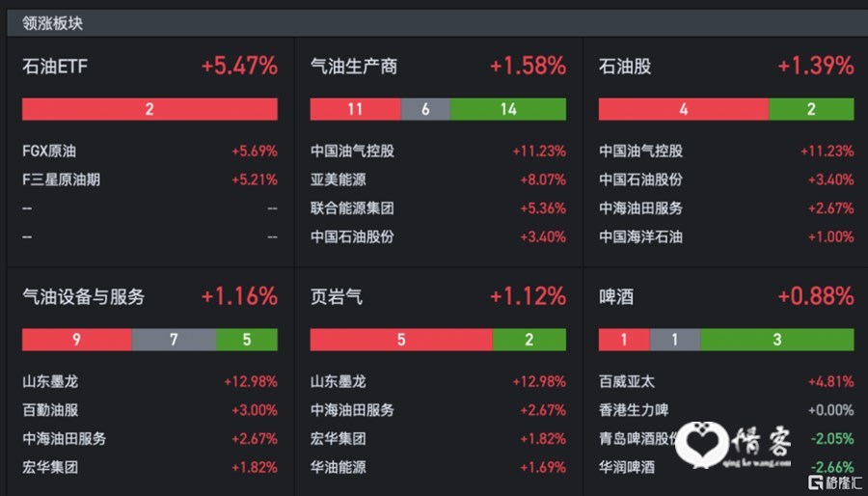
Task: Open the 气油设备与服务 sector
Action: click(83, 297)
